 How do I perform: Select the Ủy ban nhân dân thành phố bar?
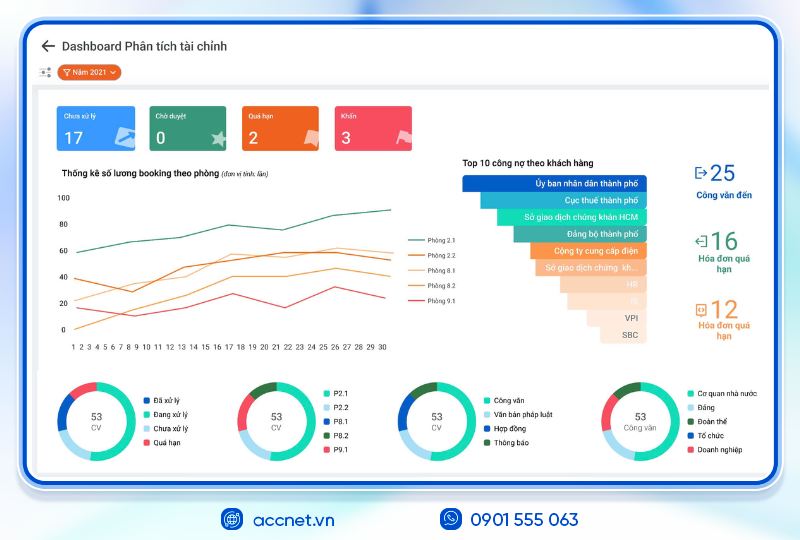click(555, 183)
